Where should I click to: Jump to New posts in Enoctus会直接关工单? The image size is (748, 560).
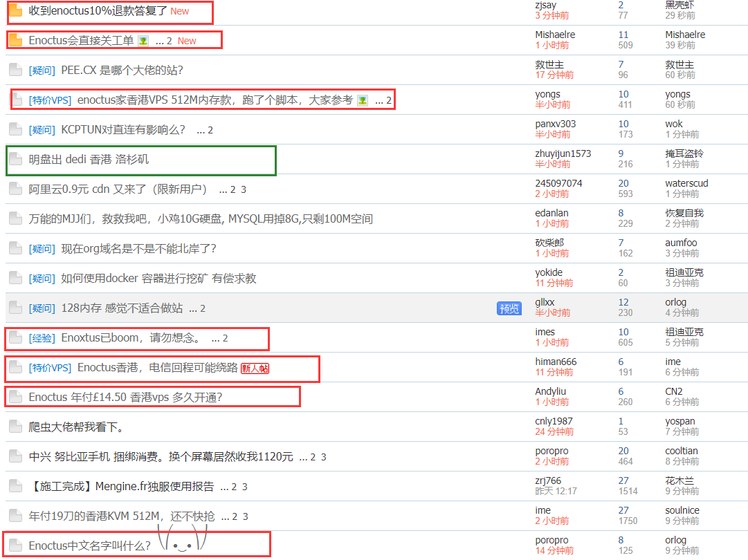[187, 41]
